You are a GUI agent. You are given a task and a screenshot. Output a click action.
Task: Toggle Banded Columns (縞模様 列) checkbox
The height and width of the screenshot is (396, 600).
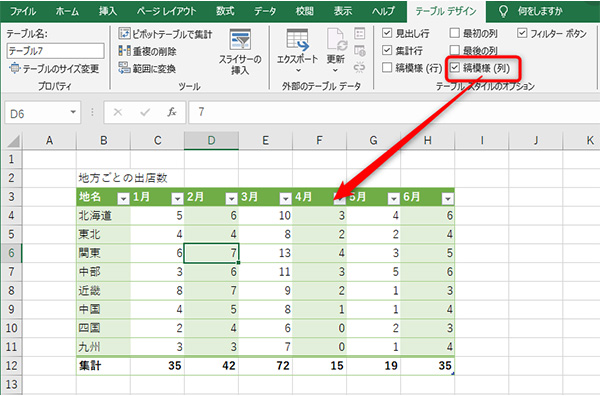[x=454, y=67]
